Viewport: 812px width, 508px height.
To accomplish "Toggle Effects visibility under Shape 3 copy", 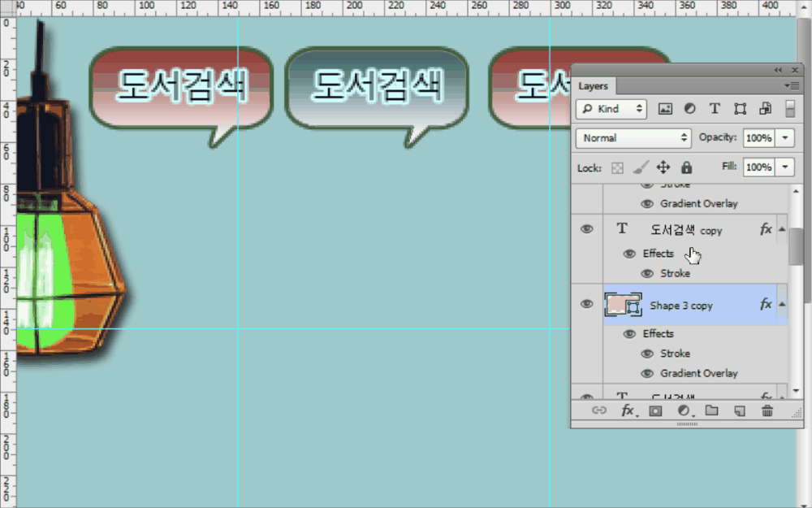I will tap(629, 334).
